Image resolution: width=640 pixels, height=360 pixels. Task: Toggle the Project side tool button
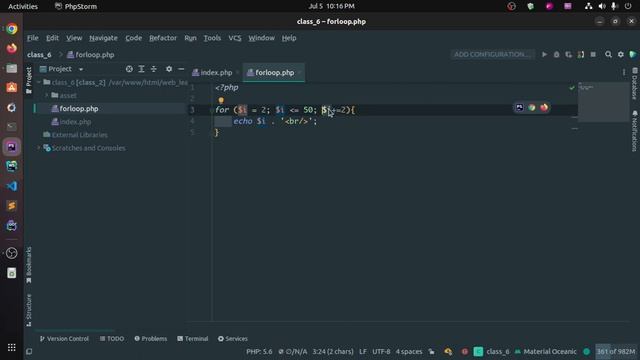click(x=29, y=80)
